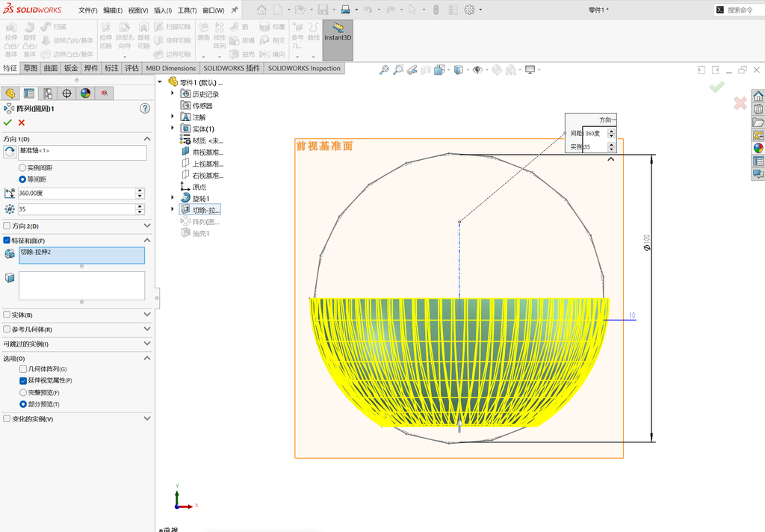Viewport: 765px width, 532px height.
Task: Open 工具(T) menu
Action: pos(187,10)
